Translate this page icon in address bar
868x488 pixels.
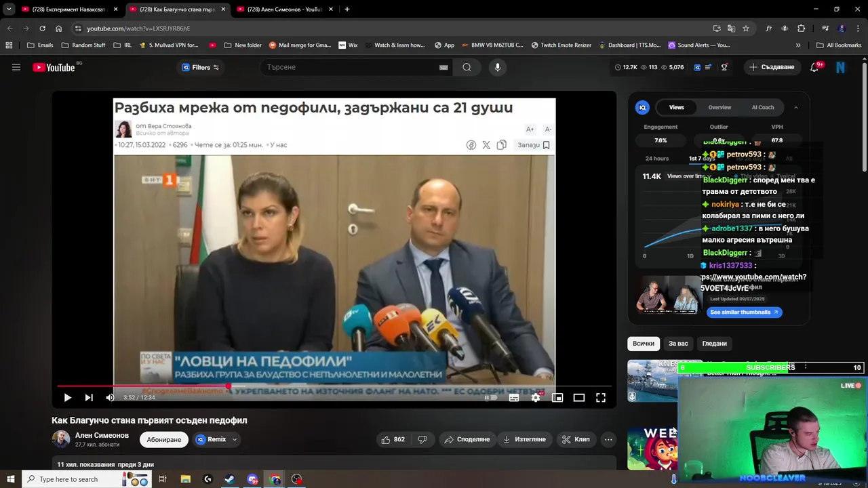click(x=731, y=28)
